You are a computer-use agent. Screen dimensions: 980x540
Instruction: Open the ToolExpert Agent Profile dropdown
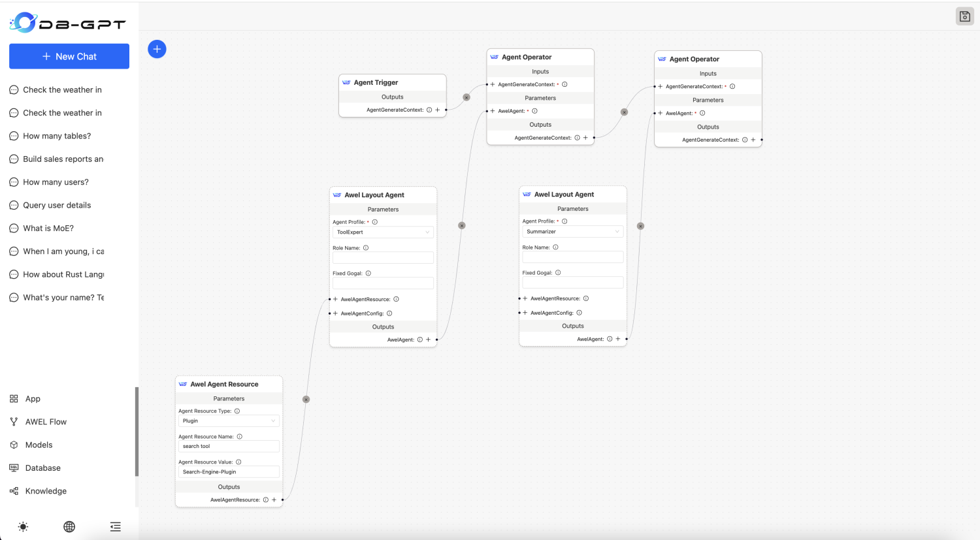click(383, 232)
